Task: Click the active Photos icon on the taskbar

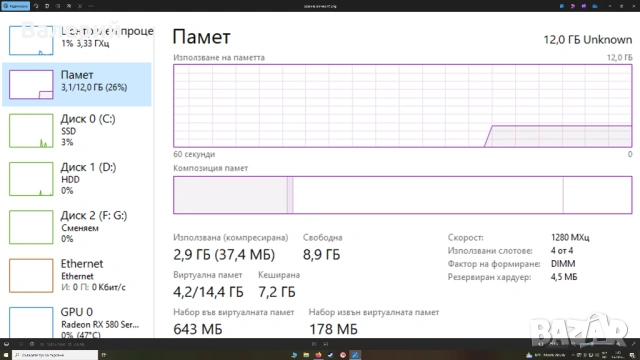Action: 355,355
